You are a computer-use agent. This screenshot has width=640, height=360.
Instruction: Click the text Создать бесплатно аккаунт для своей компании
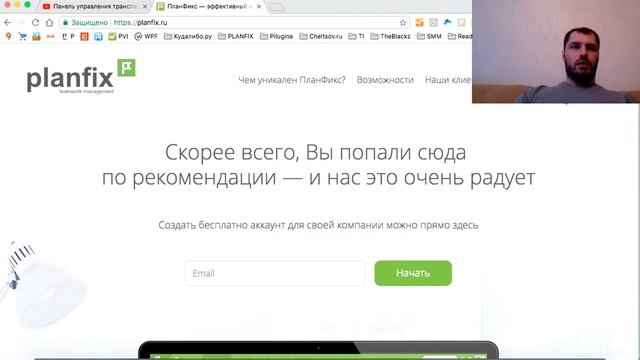pos(271,225)
